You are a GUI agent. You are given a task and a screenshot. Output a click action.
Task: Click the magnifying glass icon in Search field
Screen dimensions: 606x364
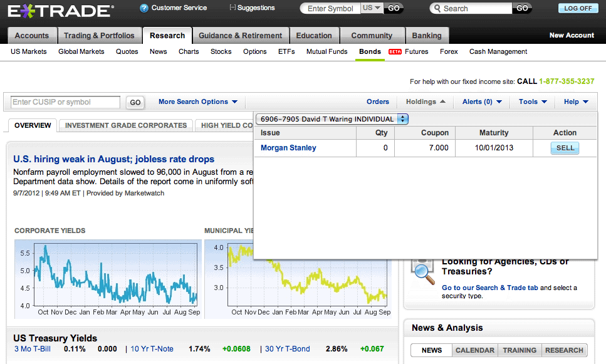(437, 9)
